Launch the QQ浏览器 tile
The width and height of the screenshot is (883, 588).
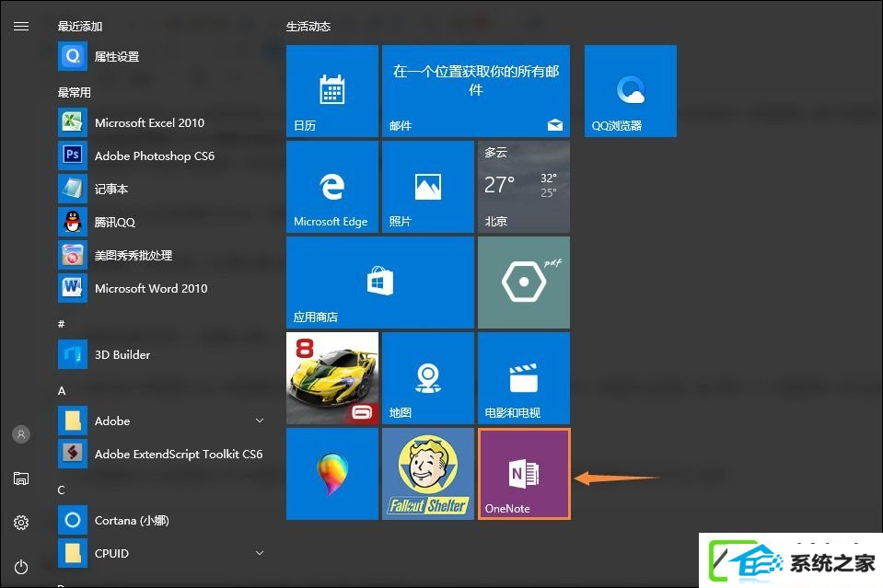point(631,91)
